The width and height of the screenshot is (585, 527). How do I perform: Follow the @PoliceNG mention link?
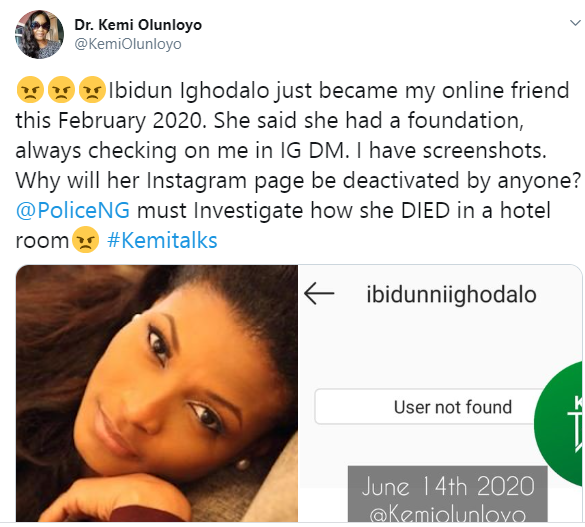73,210
